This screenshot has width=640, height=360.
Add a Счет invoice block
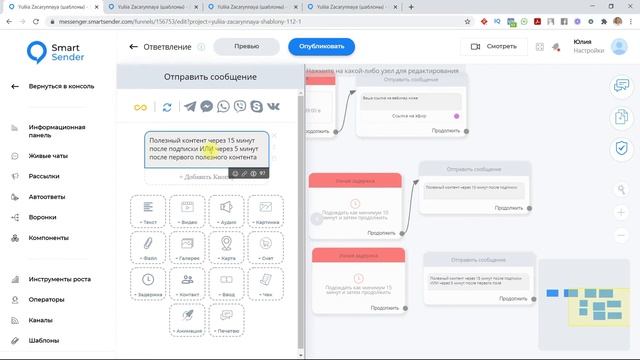point(266,247)
